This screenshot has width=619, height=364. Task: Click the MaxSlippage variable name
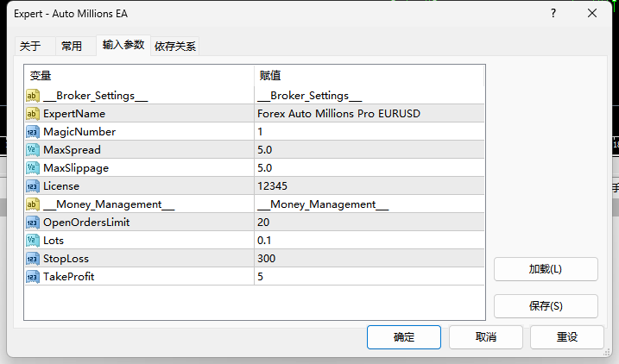(76, 168)
